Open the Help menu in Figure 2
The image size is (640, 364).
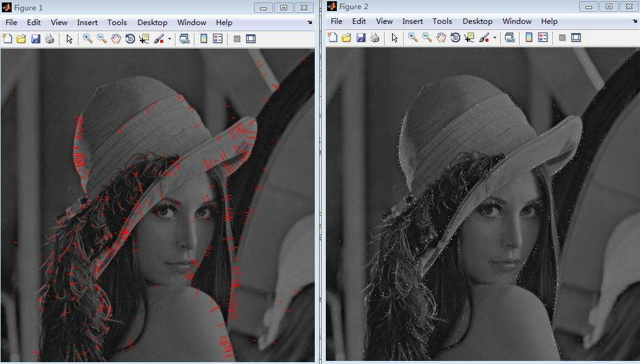tap(549, 21)
